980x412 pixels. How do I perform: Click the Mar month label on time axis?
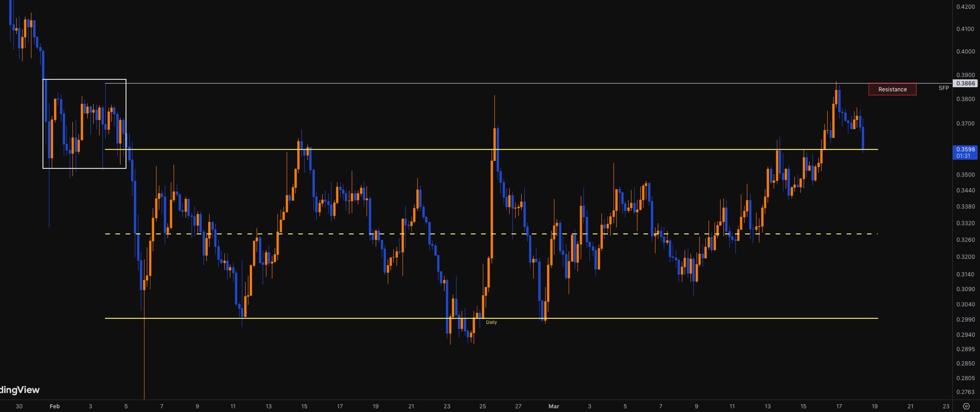[x=554, y=406]
